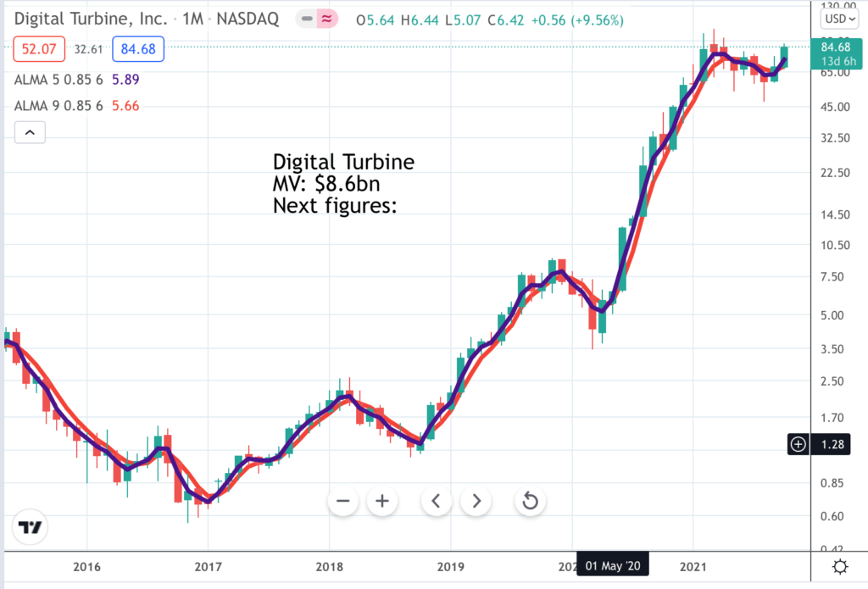Click 22.50 on the price axis
Screen dimensions: 868x589
coord(835,173)
